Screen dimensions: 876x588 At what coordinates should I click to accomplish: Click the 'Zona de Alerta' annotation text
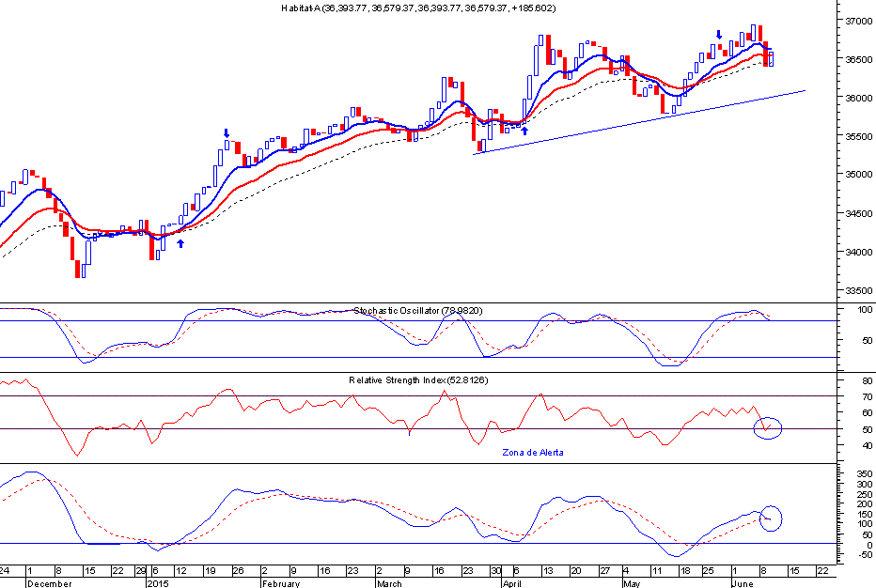point(532,453)
